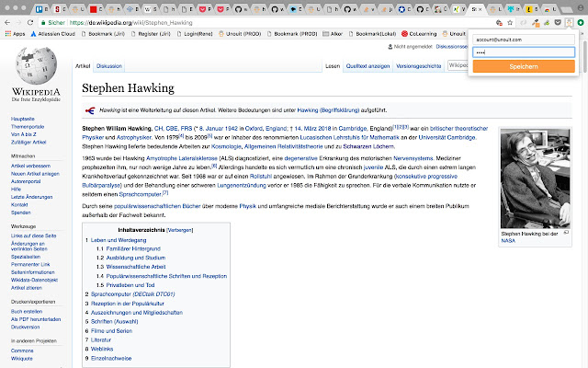Open the Als PDF herunterladen link
The height and width of the screenshot is (368, 588).
[x=36, y=319]
